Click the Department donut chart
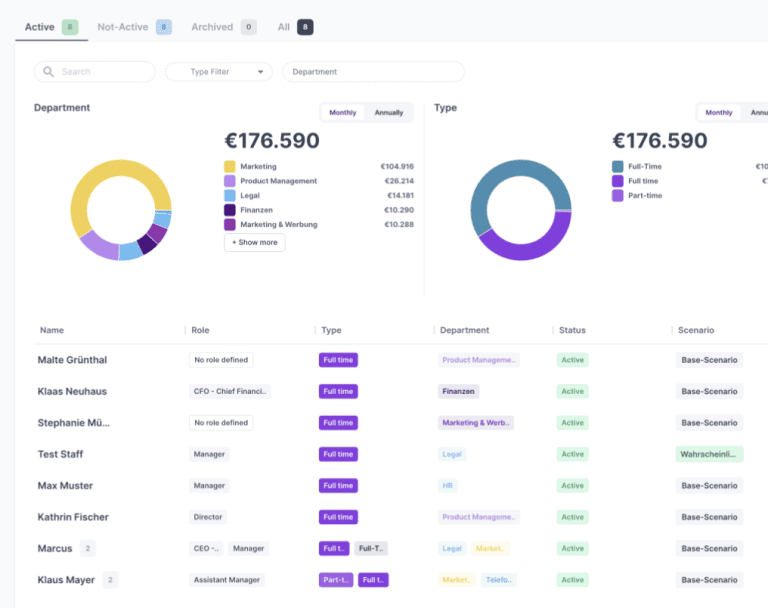 pos(121,210)
